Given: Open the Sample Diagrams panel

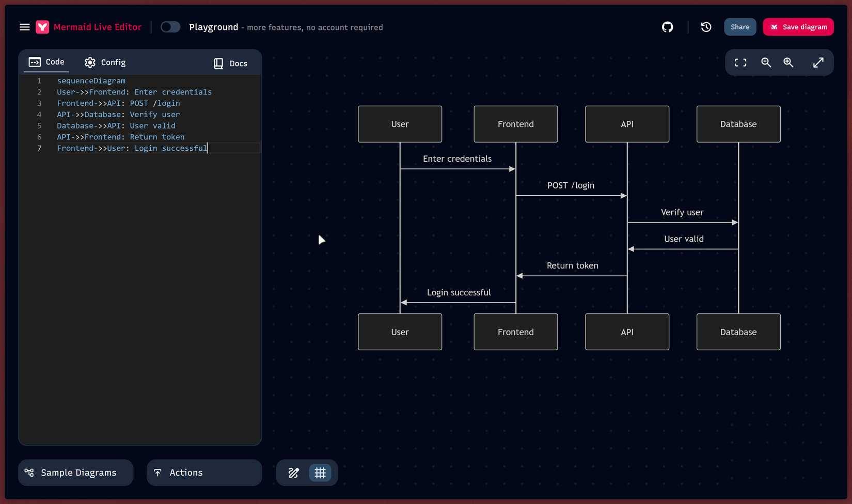Looking at the screenshot, I should click(x=75, y=472).
